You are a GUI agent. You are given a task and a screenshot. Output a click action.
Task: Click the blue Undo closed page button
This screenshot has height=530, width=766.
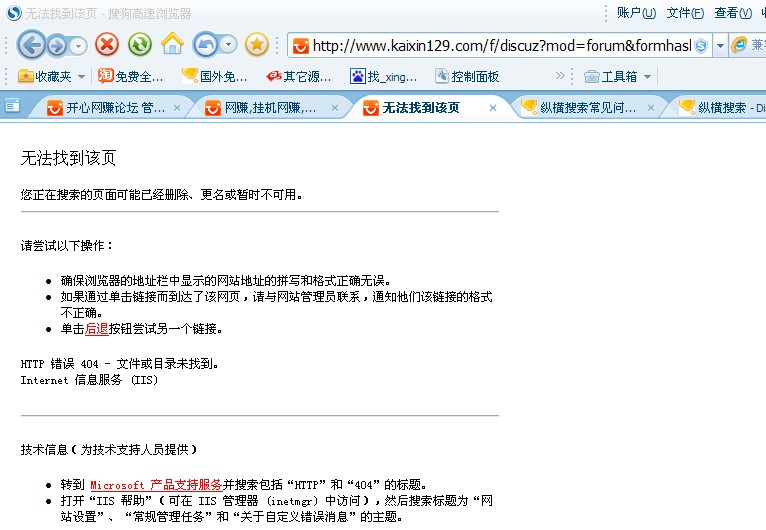205,45
